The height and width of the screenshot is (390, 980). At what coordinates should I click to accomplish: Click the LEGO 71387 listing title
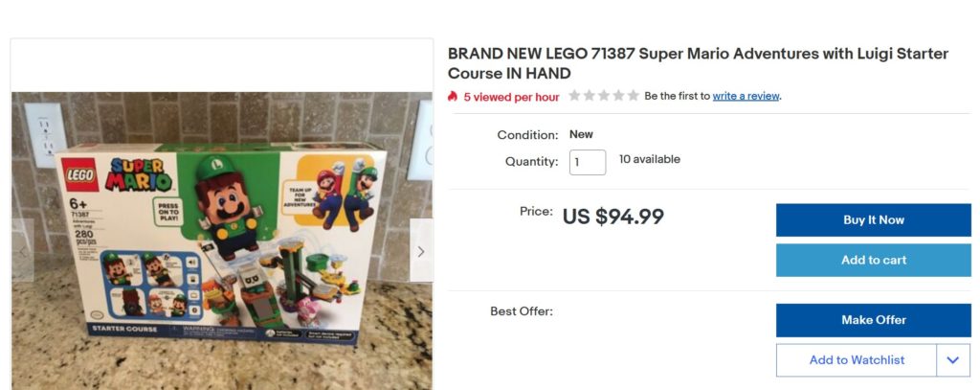pyautogui.click(x=698, y=63)
